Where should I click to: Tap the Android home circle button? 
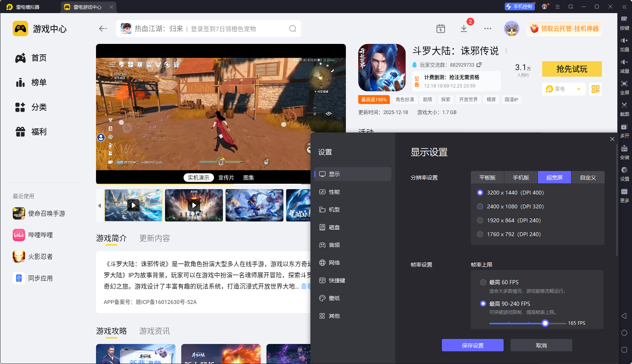(624, 333)
